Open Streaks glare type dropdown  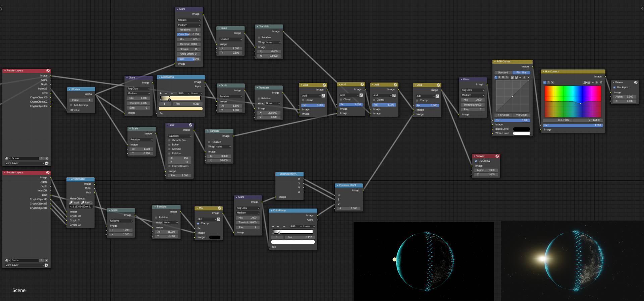pos(189,20)
